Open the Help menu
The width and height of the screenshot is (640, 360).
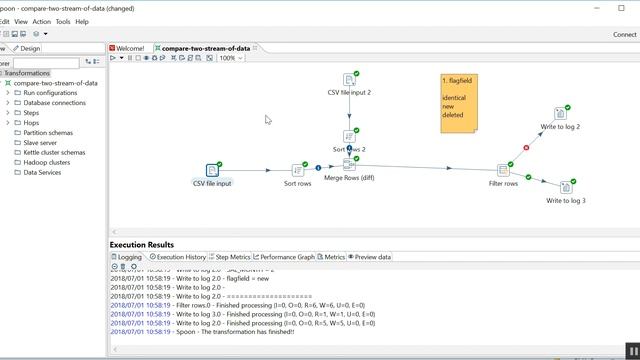(82, 22)
